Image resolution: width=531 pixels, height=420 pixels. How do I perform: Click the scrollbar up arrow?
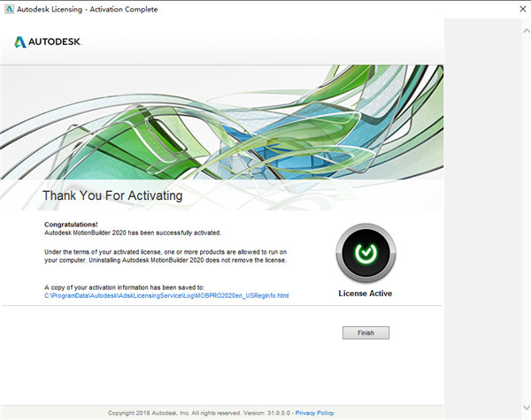(x=527, y=31)
